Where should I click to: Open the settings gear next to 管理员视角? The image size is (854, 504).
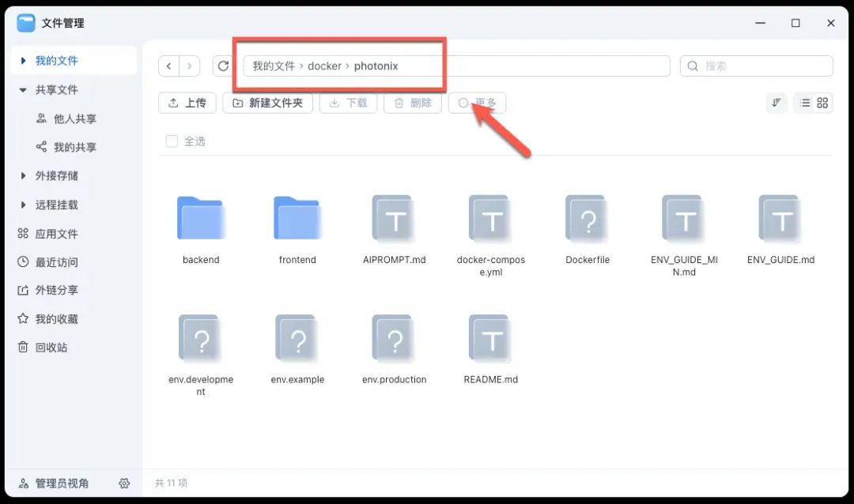[x=124, y=483]
